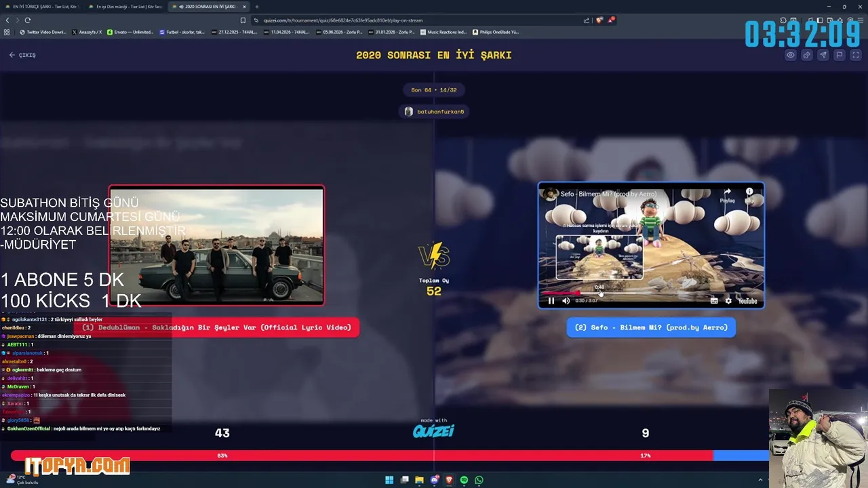Open the Sefo channel avatar in player

[x=549, y=194]
